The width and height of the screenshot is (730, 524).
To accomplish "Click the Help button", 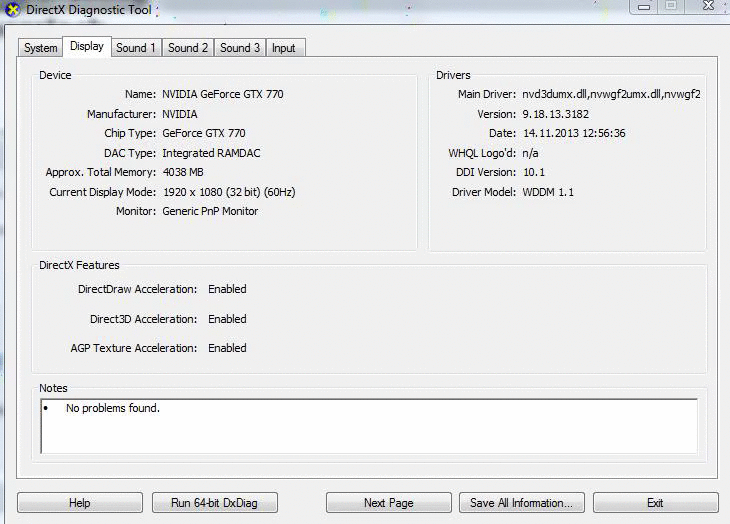I will (80, 503).
